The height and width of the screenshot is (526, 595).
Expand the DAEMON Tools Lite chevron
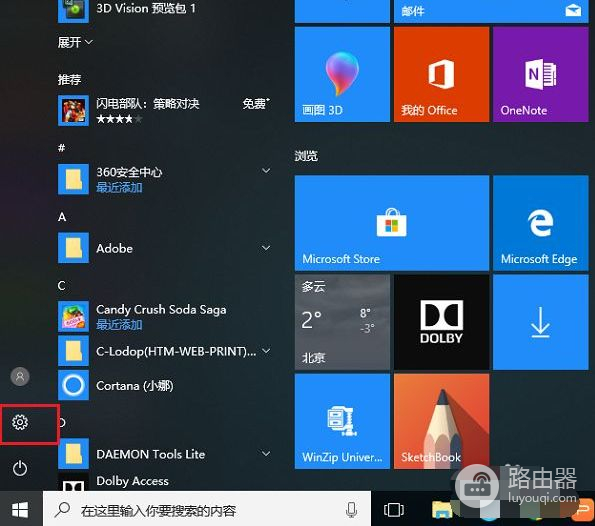point(266,454)
